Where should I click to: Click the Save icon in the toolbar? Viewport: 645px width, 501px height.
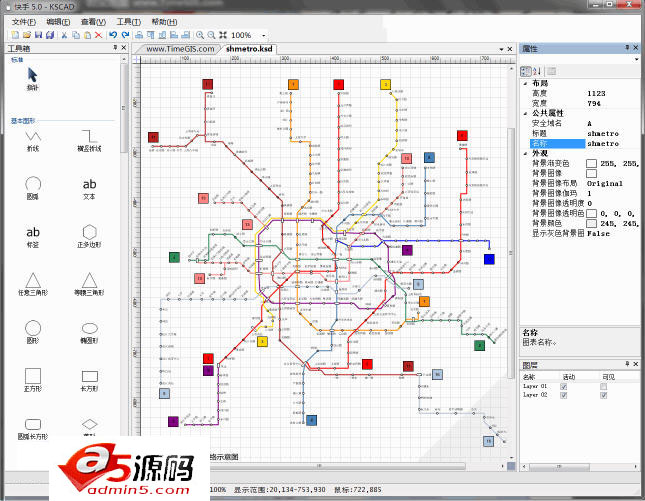pyautogui.click(x=37, y=35)
